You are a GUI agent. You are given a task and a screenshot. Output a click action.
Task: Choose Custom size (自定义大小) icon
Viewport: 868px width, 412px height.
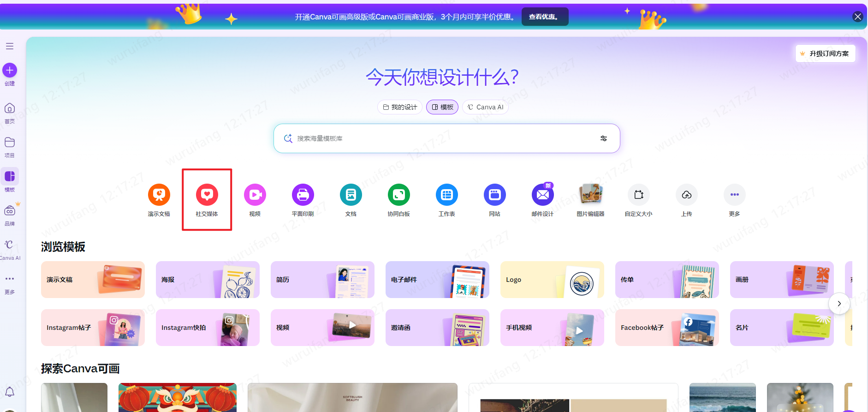pos(639,195)
